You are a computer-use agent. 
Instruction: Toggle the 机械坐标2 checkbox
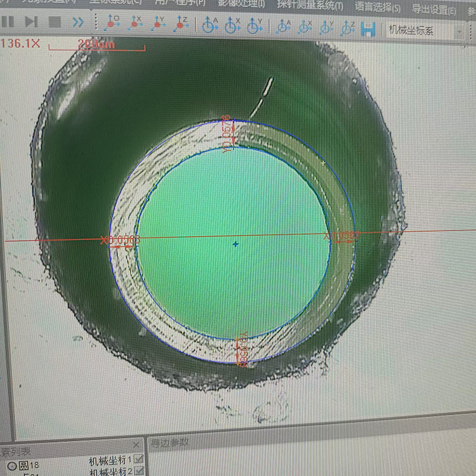tap(139, 471)
